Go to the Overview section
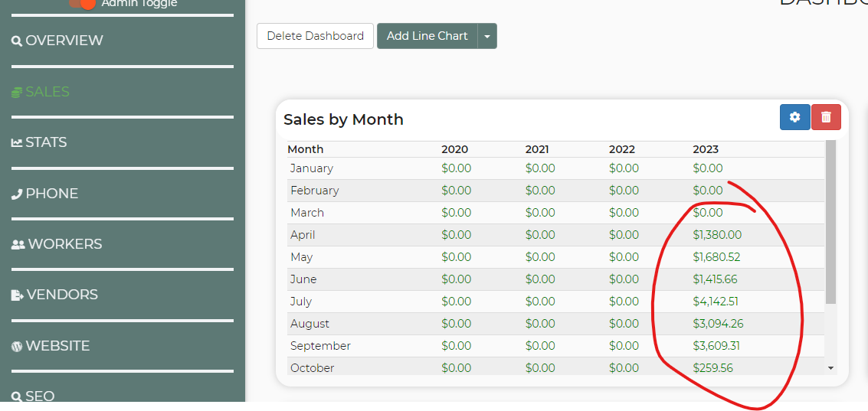 [64, 41]
